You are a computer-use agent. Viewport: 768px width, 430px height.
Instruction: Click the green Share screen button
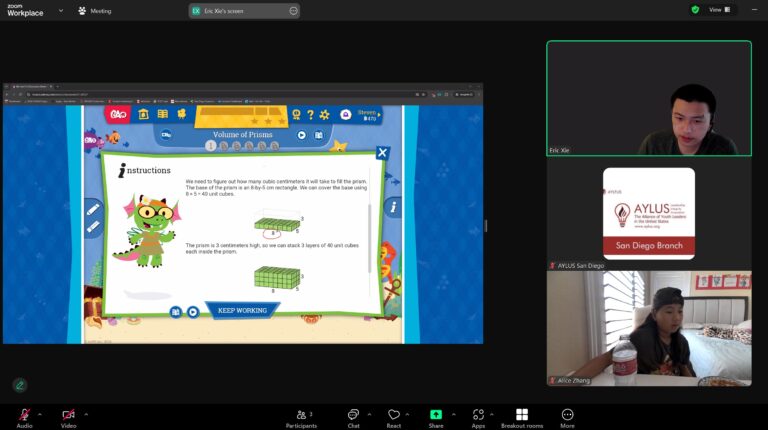pyautogui.click(x=435, y=418)
